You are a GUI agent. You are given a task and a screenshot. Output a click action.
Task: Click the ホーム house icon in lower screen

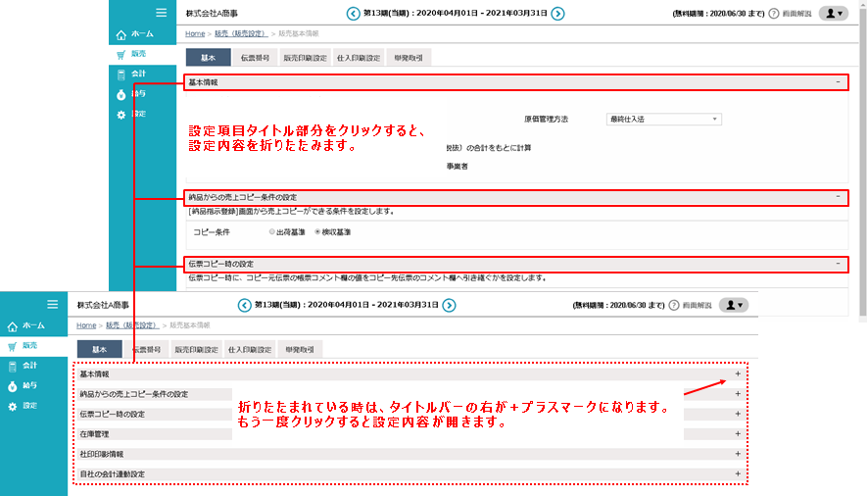point(12,326)
